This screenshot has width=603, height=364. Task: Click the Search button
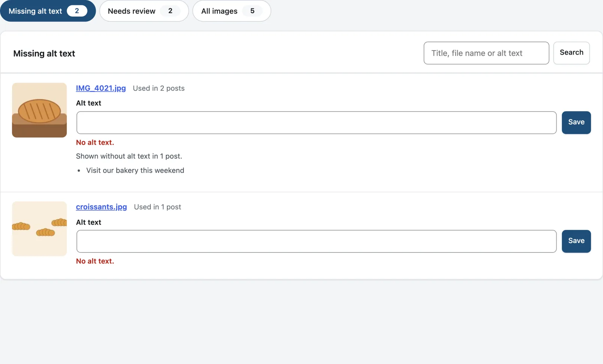[x=571, y=53]
